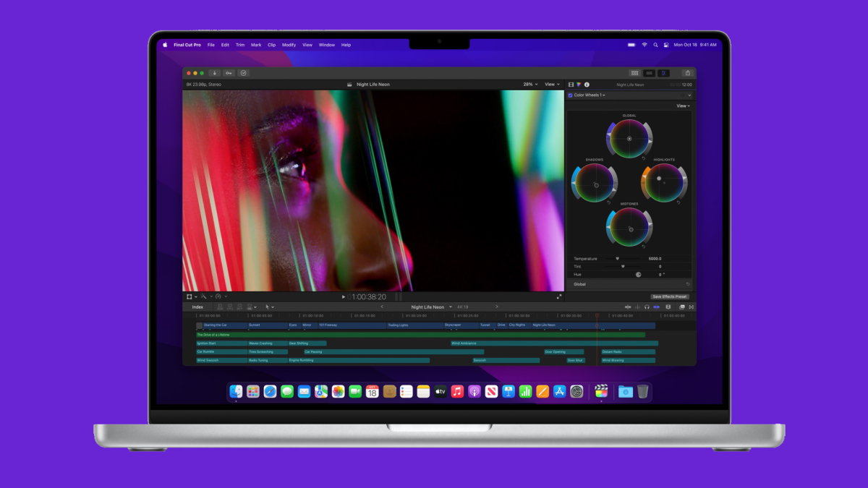Open the Modify menu
Screen dimensions: 868x488
coord(289,45)
